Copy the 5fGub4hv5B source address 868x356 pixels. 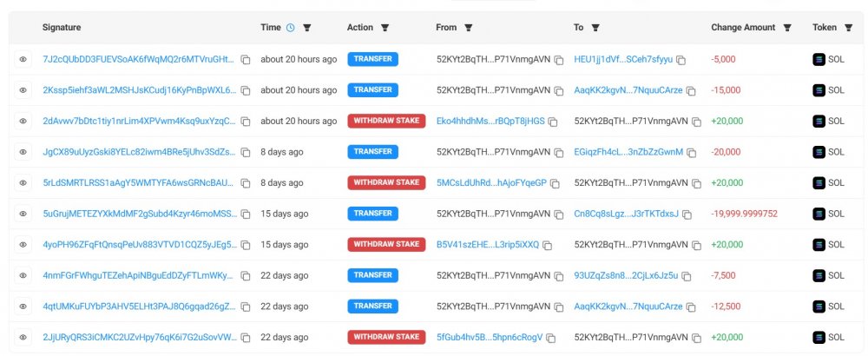click(x=551, y=338)
